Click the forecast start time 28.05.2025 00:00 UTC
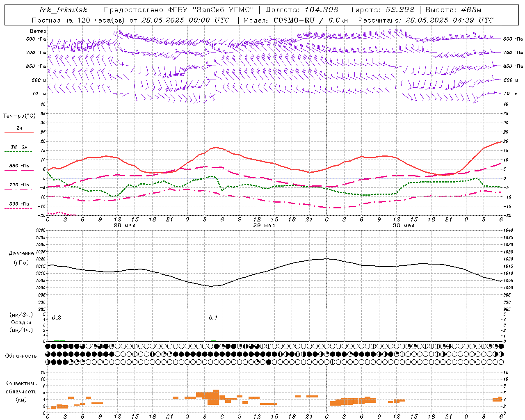Image resolution: width=525 pixels, height=420 pixels. click(x=185, y=20)
